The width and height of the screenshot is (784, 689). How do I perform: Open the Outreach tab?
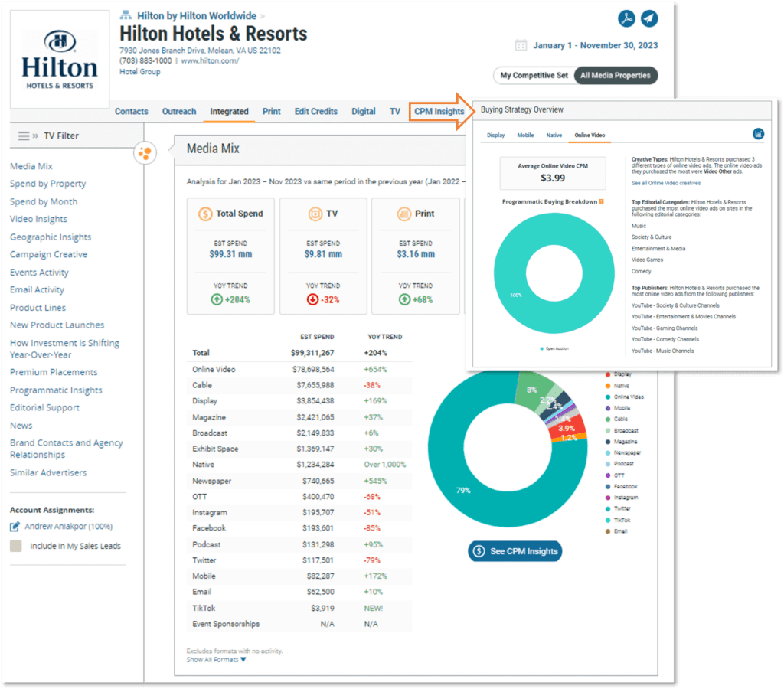point(179,112)
